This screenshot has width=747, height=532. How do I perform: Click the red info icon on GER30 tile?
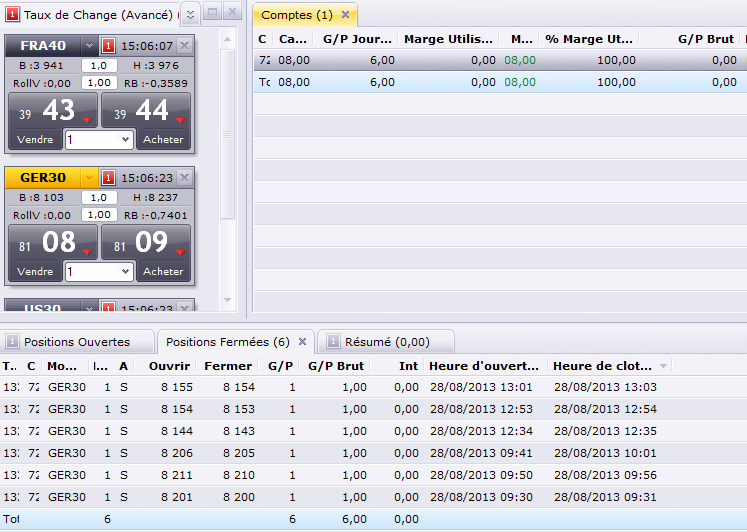click(x=109, y=178)
